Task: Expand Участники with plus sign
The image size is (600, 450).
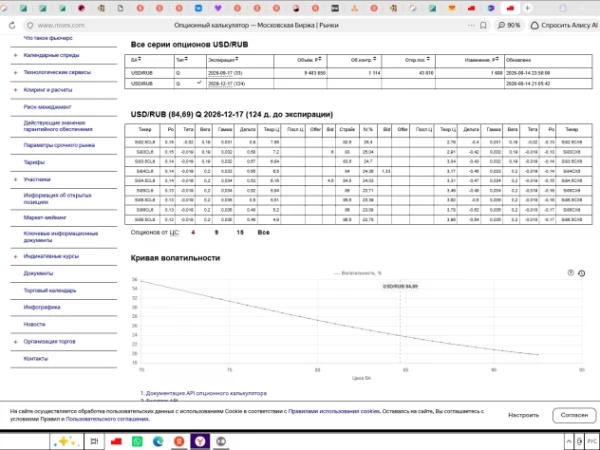Action: tap(16, 179)
